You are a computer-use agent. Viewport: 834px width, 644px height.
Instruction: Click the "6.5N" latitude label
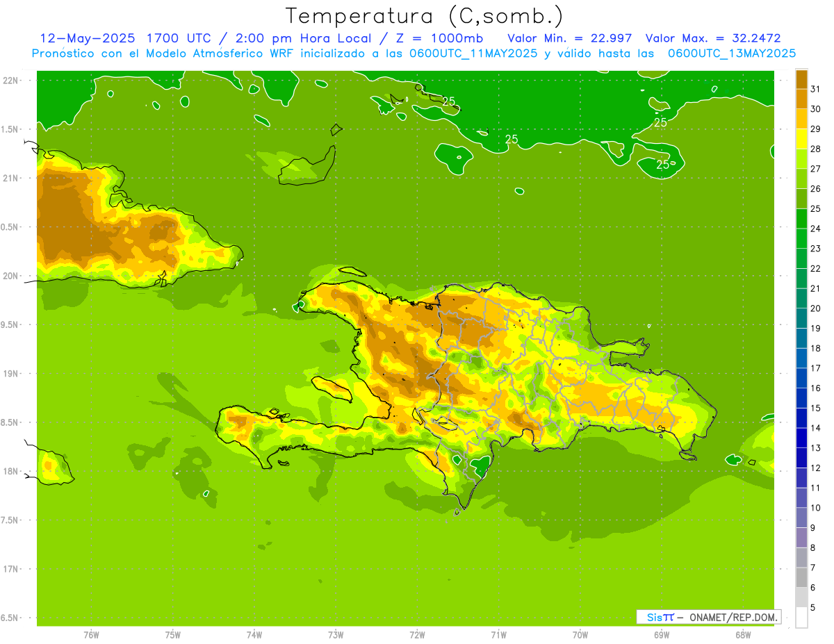pos(10,618)
